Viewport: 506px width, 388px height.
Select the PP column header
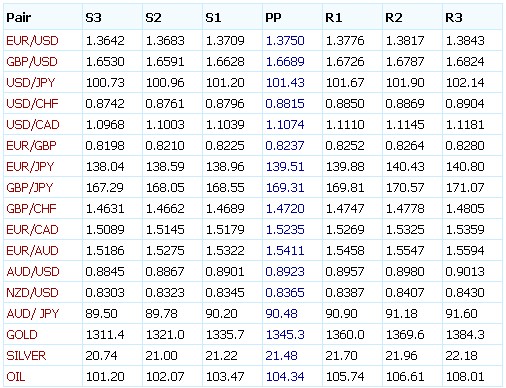pyautogui.click(x=273, y=17)
